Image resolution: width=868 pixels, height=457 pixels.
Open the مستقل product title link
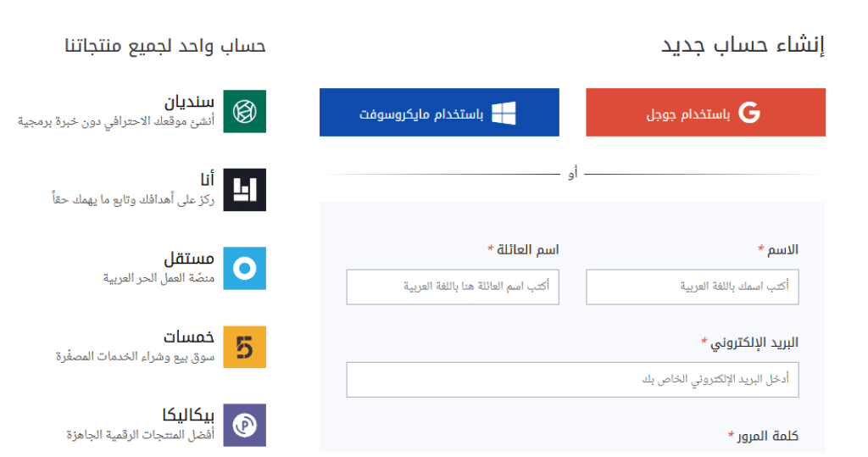189,259
